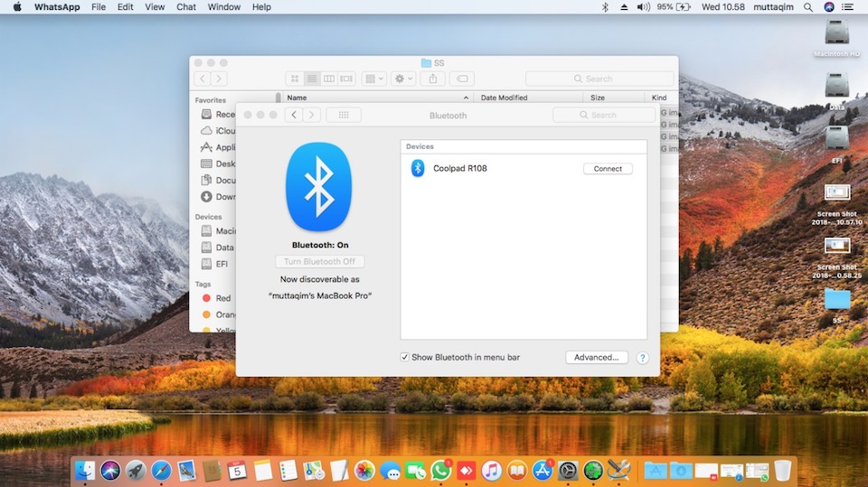Click the volume icon in the menu bar
Viewport: 868px width, 487px height.
click(x=643, y=7)
